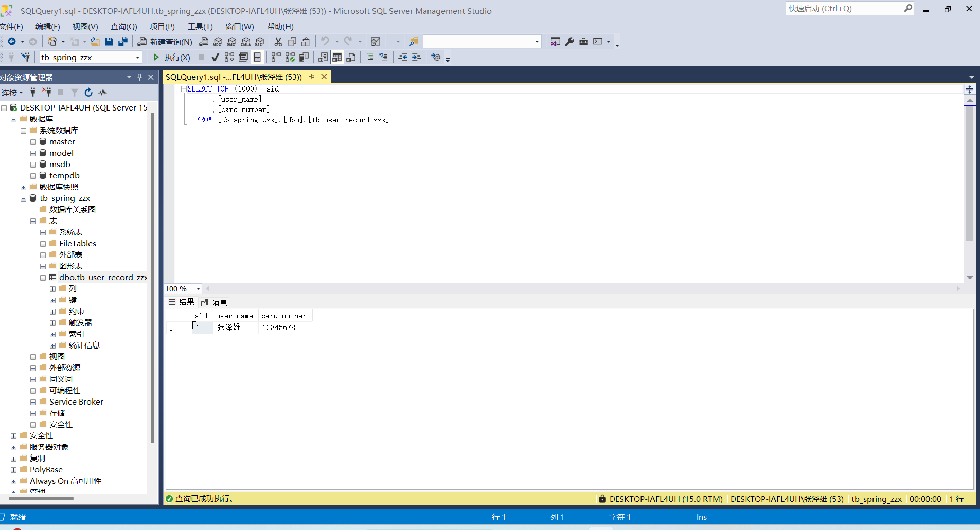Image resolution: width=980 pixels, height=530 pixels.
Task: Click Refresh icon in Object Explorer
Action: [88, 93]
